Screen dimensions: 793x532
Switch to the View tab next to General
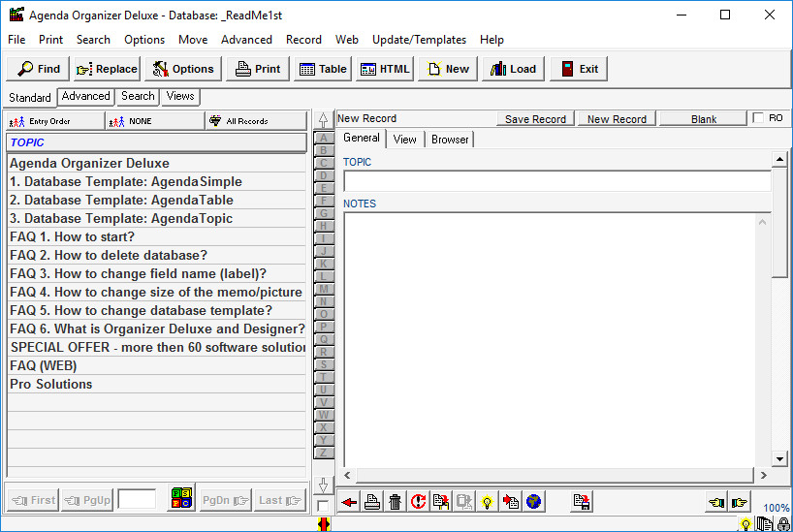tap(404, 140)
